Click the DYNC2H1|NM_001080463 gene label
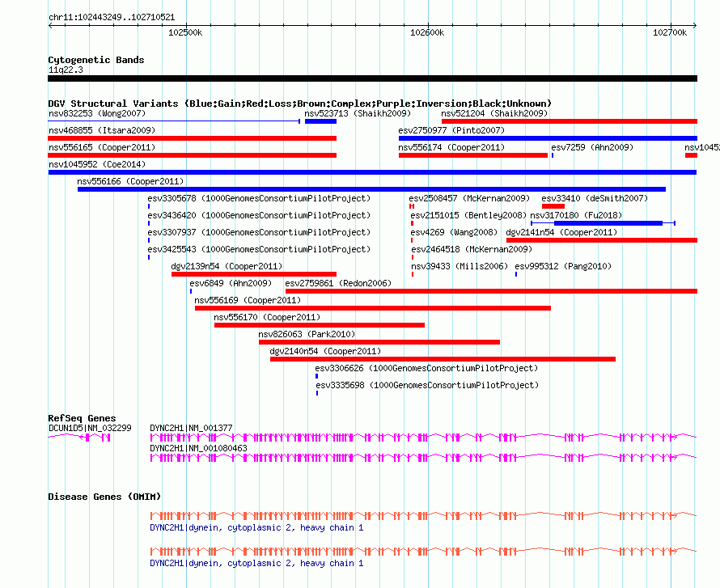The height and width of the screenshot is (588, 720). (x=198, y=448)
